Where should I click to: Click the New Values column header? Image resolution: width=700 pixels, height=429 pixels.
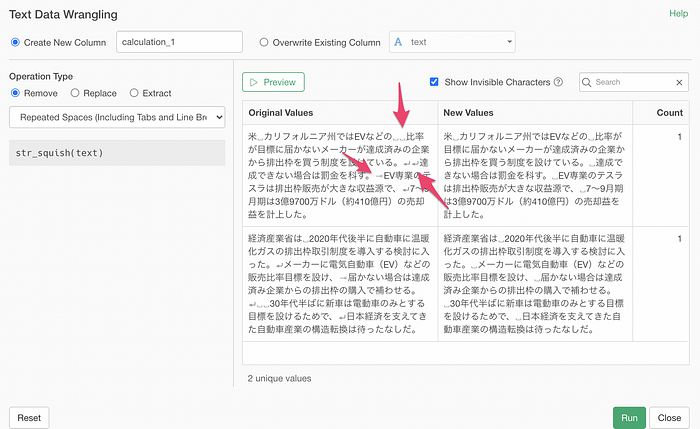pos(535,112)
